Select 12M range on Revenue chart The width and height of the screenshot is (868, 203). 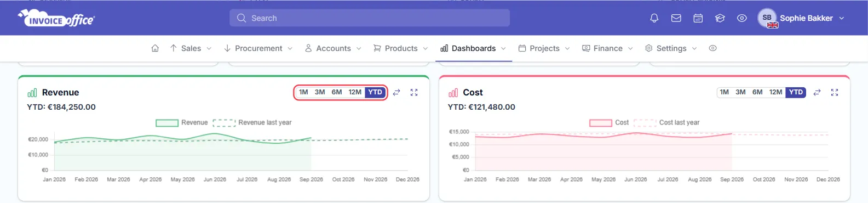point(355,92)
